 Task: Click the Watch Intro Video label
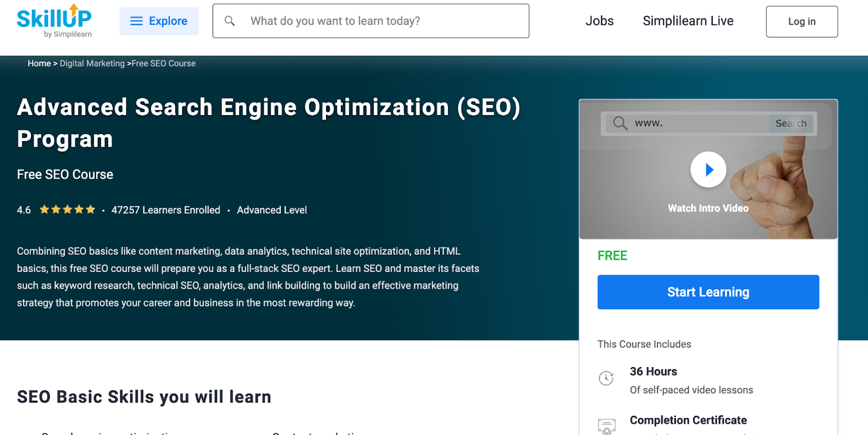pos(708,208)
